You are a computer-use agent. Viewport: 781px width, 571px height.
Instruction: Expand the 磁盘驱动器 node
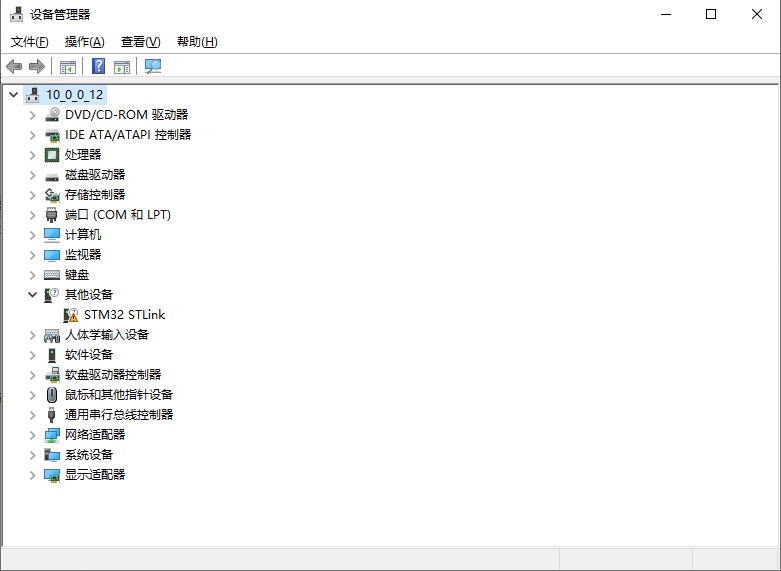(32, 175)
